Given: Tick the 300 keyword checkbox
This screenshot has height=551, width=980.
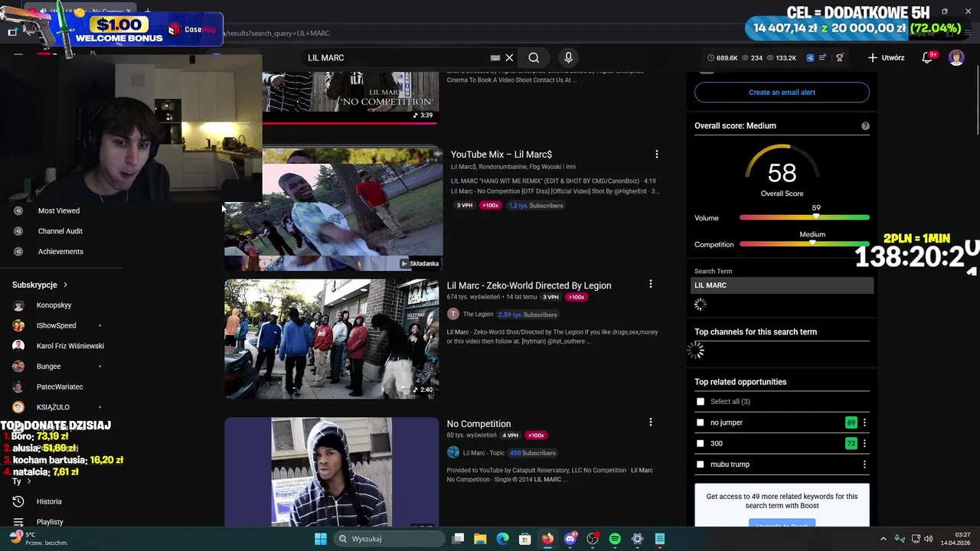Looking at the screenshot, I should tap(700, 443).
